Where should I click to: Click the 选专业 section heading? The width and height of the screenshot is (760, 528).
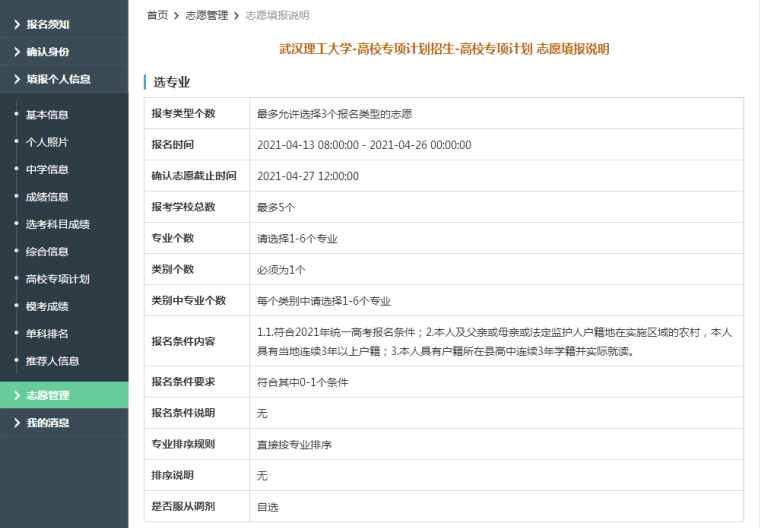[x=172, y=82]
